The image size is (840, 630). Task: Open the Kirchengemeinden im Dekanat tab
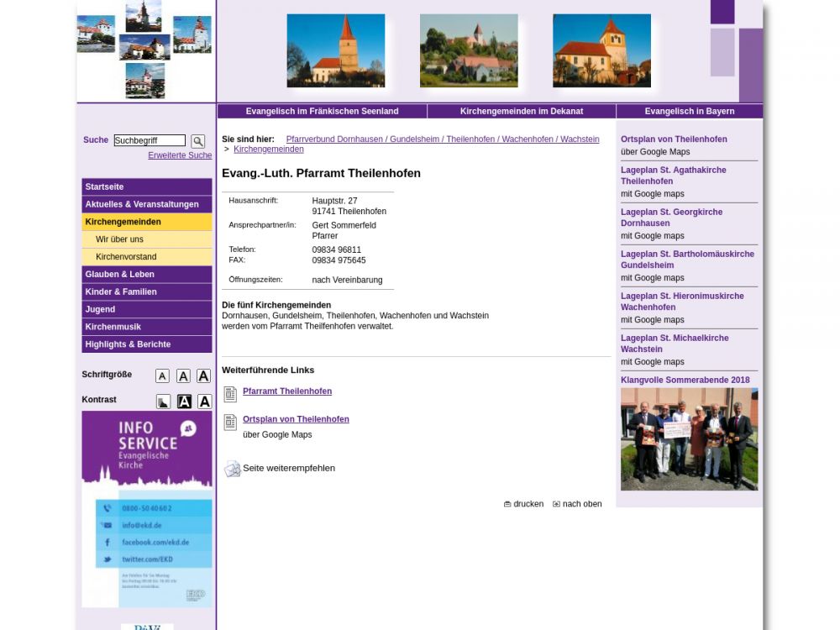[521, 111]
